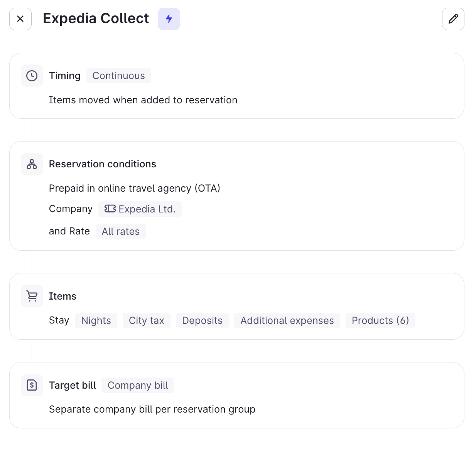Open the Products (6) tag
Viewport: 476px width, 455px height.
(380, 320)
